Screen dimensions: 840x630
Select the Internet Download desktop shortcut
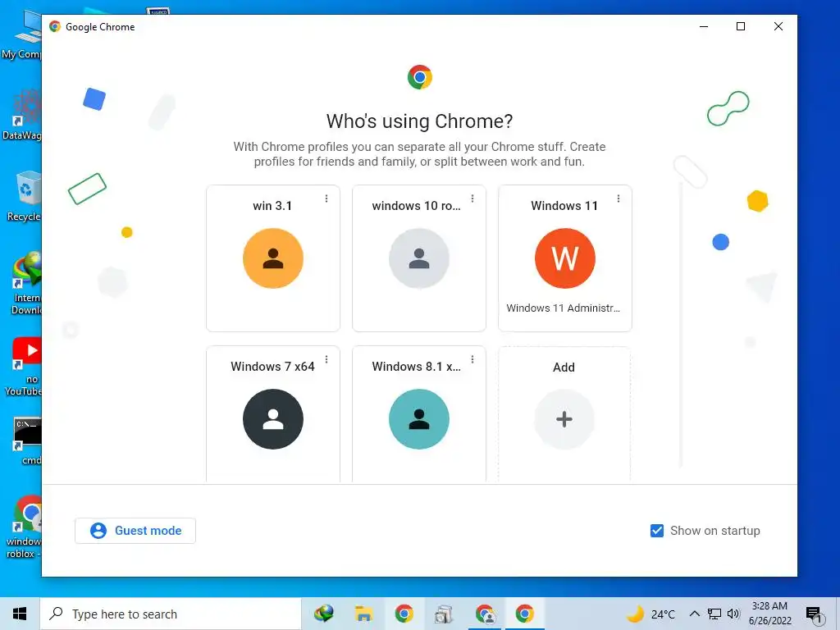25,284
